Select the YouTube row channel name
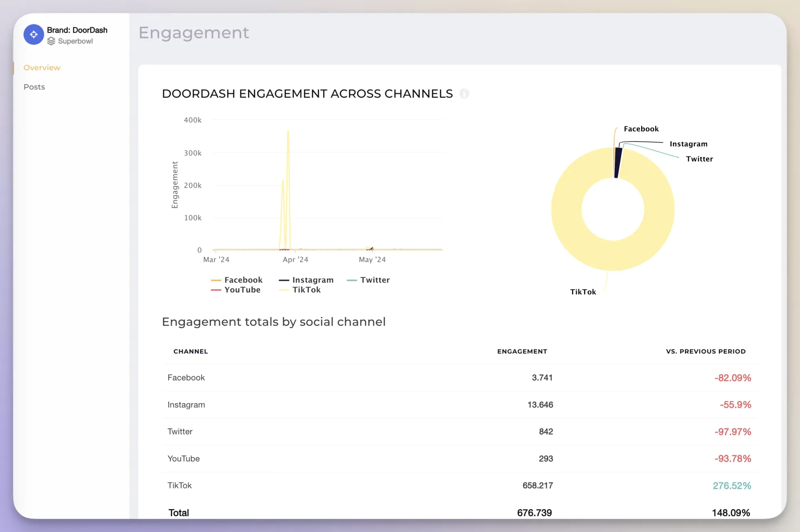The image size is (800, 532). tap(183, 459)
